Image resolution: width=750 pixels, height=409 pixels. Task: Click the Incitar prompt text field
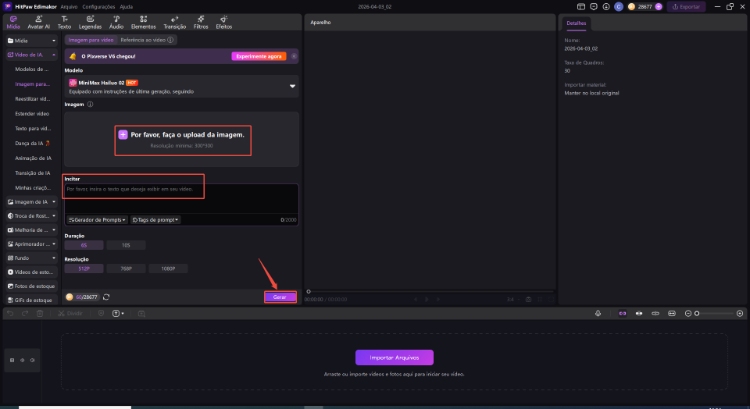click(x=181, y=195)
